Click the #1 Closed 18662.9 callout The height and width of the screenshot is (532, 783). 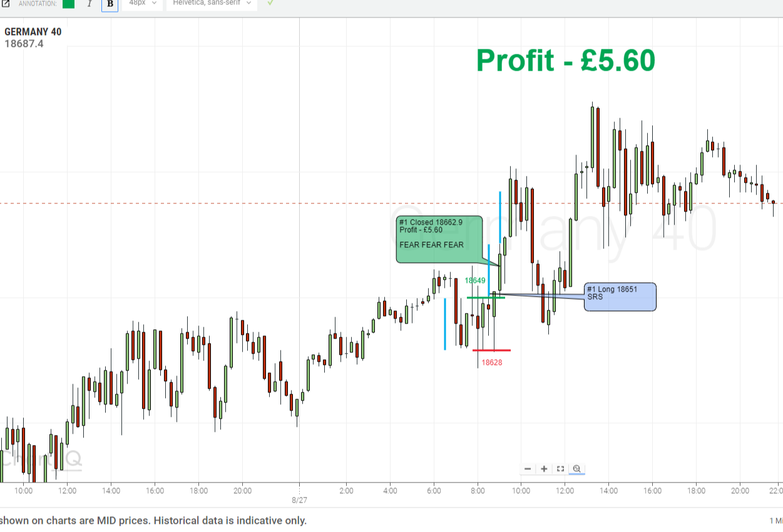439,238
